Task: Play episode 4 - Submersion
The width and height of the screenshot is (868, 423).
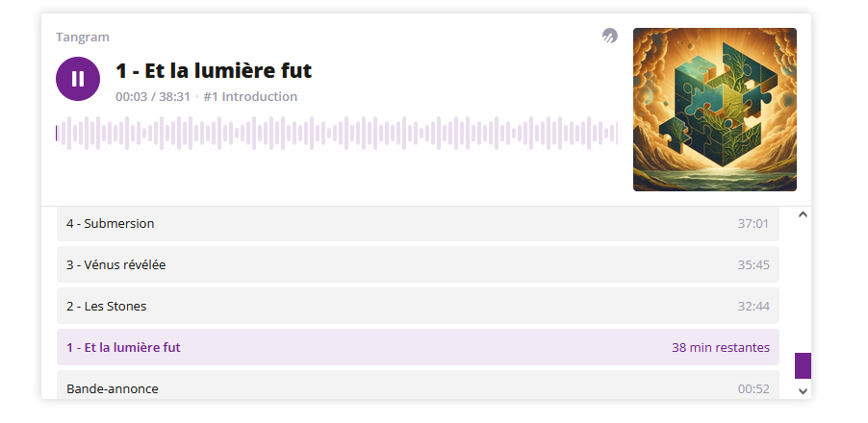Action: (110, 223)
